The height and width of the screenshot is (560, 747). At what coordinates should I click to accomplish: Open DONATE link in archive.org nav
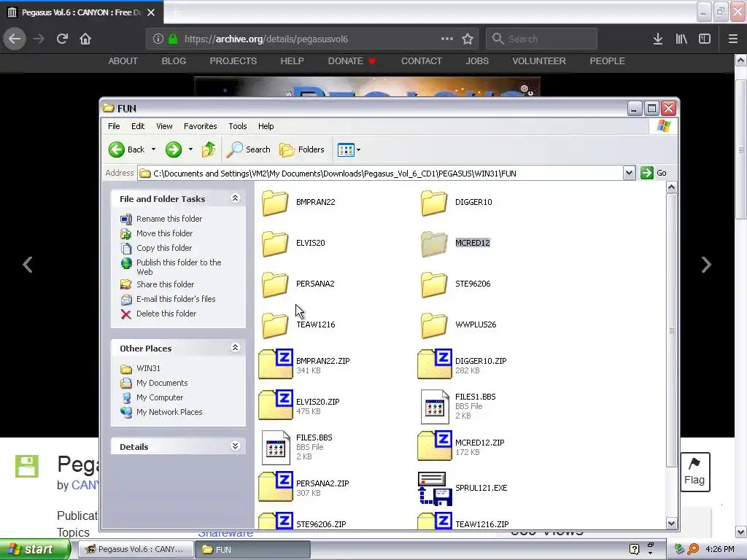352,61
